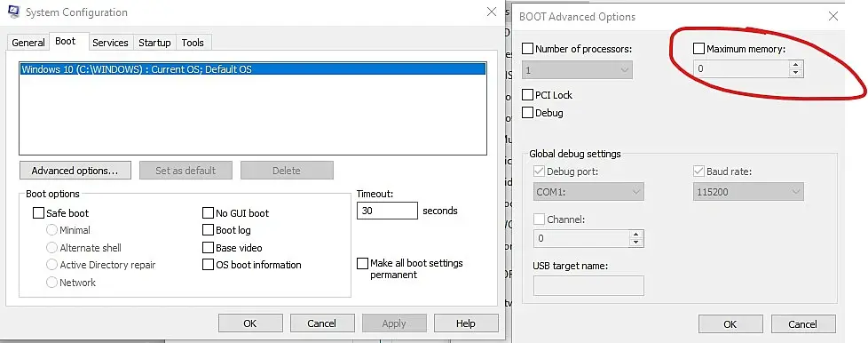Enable the Number of processors checkbox
Screen dimensions: 868x343
coord(527,49)
